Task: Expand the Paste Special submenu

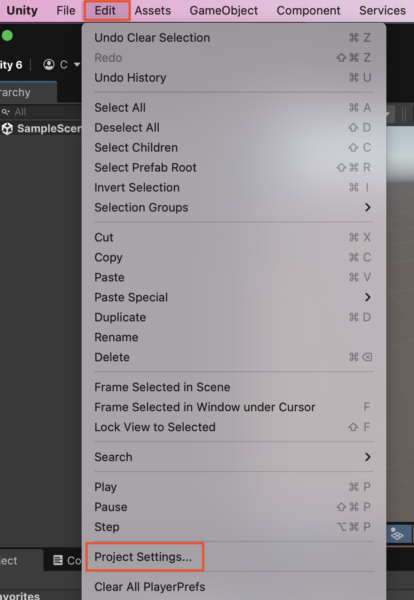Action: (x=367, y=297)
